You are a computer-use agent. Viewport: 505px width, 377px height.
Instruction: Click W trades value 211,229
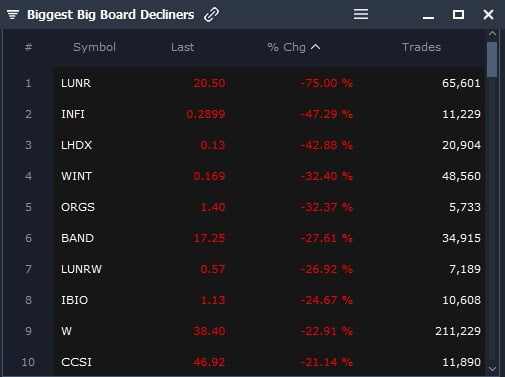click(x=458, y=331)
